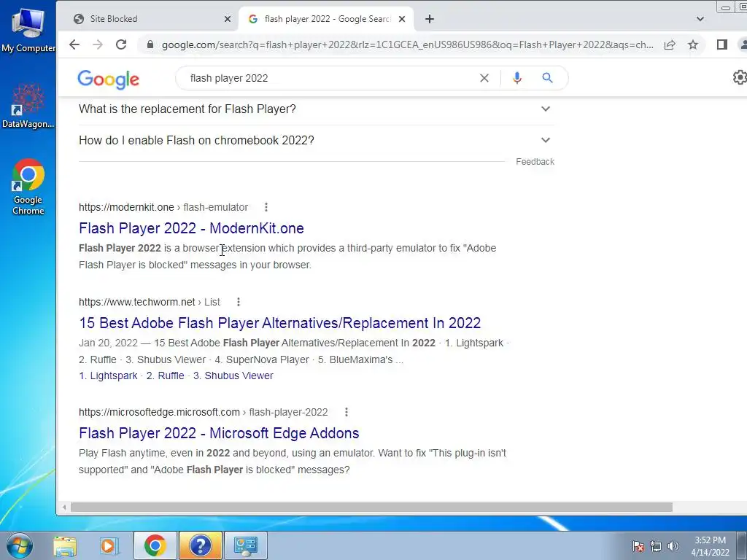This screenshot has height=560, width=747.
Task: Click the '2. Ruffle' sitelink
Action: [166, 376]
